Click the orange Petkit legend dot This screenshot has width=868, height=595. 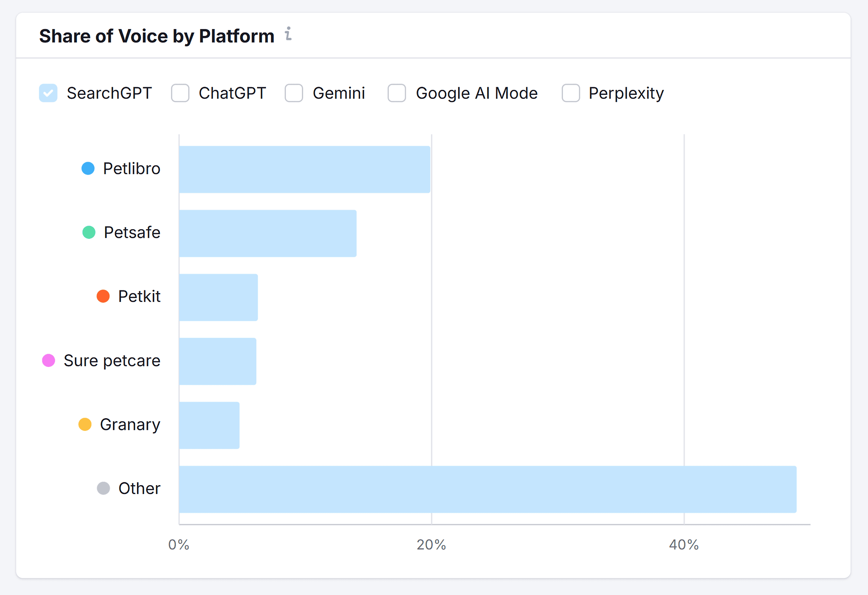pos(103,296)
